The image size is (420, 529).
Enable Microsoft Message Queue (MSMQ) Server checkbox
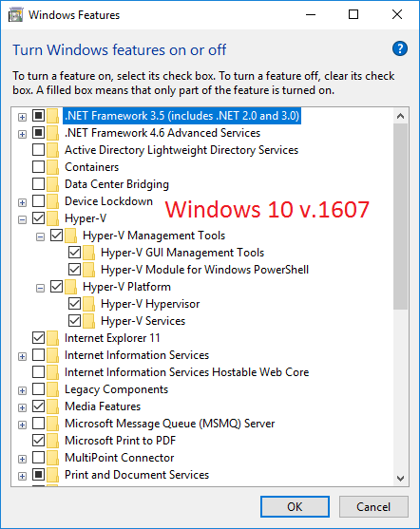pyautogui.click(x=39, y=423)
